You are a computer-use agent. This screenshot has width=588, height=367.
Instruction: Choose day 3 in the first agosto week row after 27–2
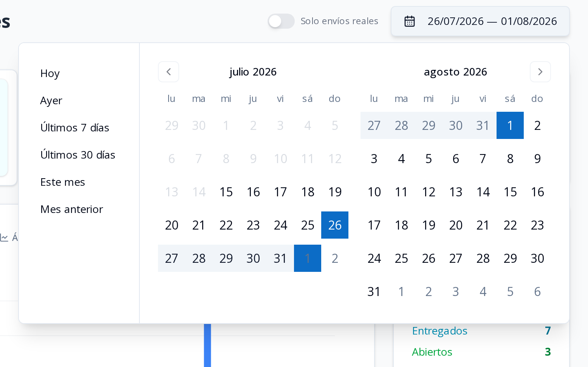point(374,159)
